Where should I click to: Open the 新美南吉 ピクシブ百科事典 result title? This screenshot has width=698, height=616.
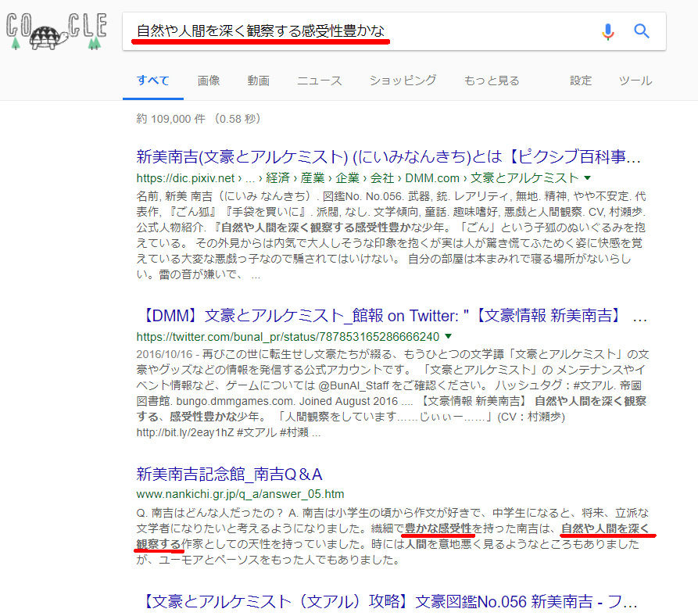[388, 156]
